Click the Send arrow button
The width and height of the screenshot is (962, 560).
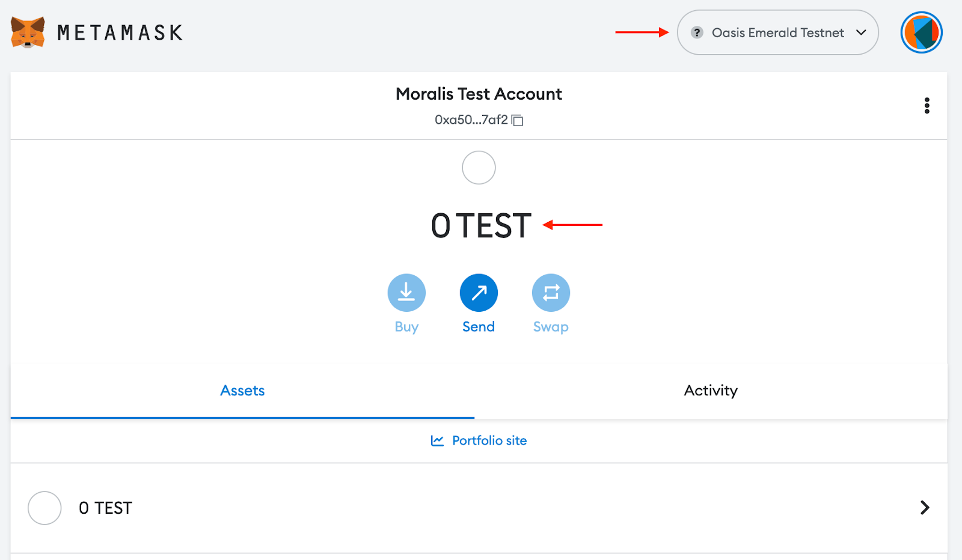(479, 293)
